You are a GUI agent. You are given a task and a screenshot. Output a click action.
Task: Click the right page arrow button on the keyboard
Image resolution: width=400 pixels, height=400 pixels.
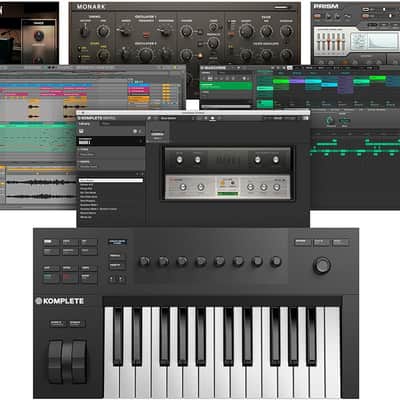click(x=121, y=279)
